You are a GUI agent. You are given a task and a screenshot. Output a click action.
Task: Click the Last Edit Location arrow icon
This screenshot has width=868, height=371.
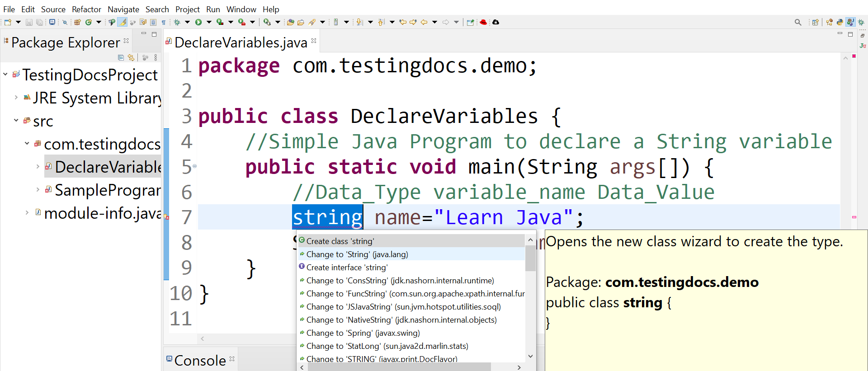click(402, 22)
